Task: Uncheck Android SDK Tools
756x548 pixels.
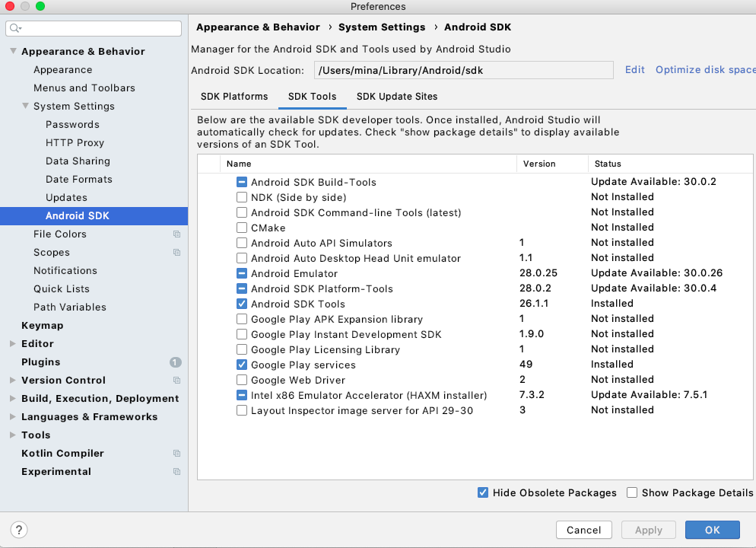Action: (242, 304)
